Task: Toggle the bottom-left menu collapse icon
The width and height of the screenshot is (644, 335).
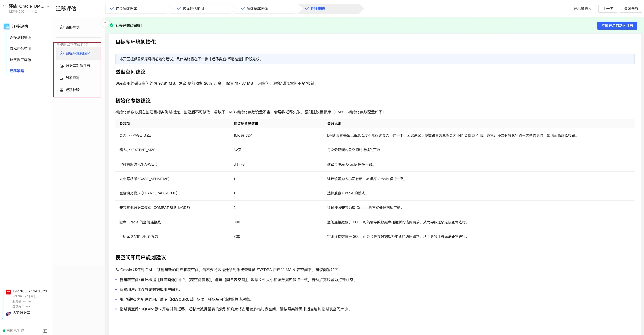Action: click(x=45, y=331)
